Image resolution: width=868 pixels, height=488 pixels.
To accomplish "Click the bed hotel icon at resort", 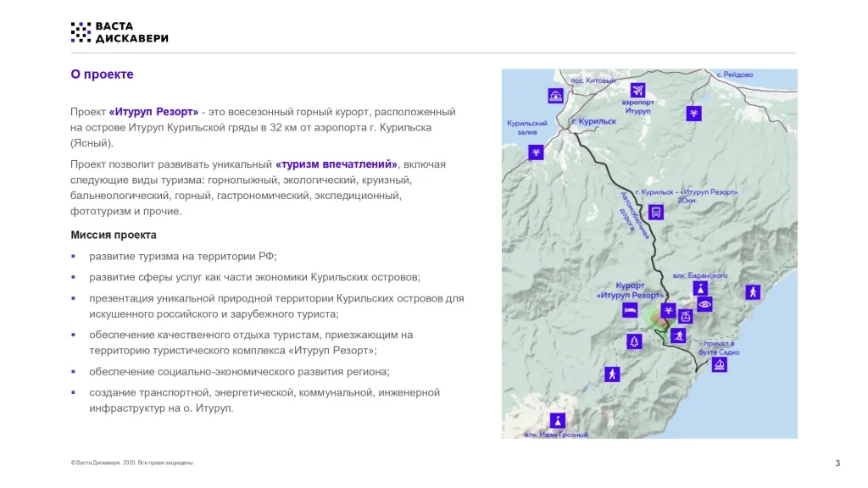I will pyautogui.click(x=630, y=310).
